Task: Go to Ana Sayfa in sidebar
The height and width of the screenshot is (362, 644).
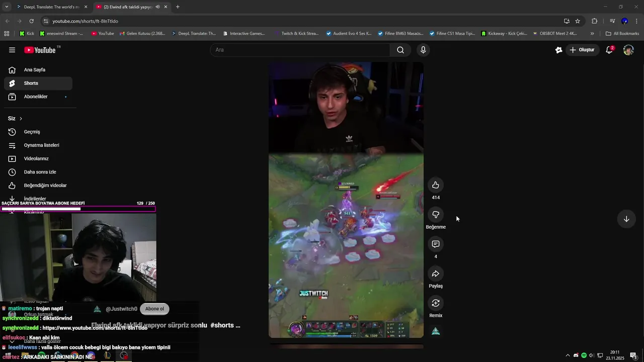Action: pyautogui.click(x=38, y=70)
